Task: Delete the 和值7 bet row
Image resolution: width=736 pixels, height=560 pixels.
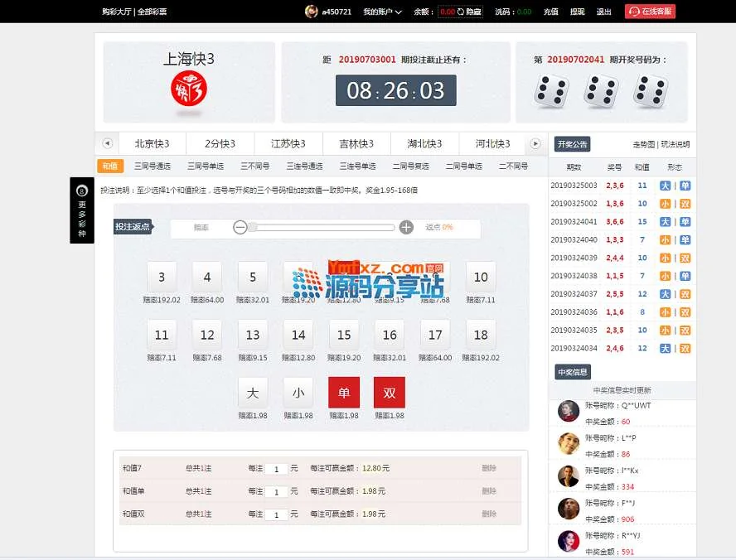Action: point(489,468)
